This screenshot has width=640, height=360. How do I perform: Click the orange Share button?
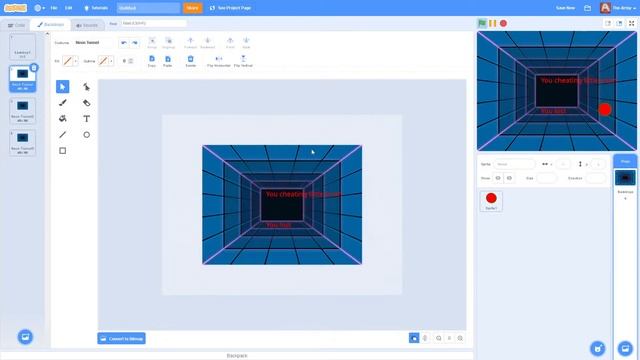(x=192, y=8)
